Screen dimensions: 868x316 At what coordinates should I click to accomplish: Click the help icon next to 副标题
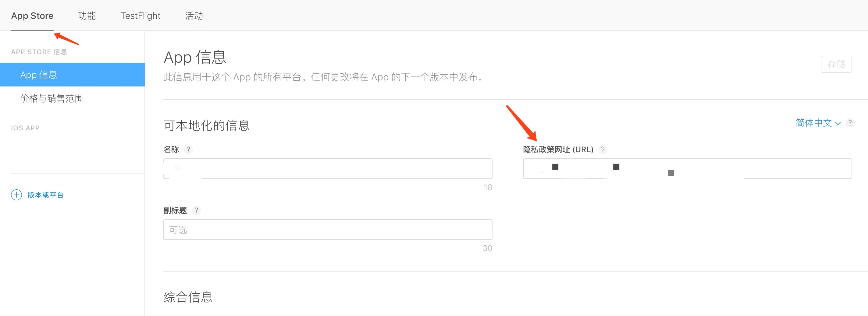click(196, 210)
